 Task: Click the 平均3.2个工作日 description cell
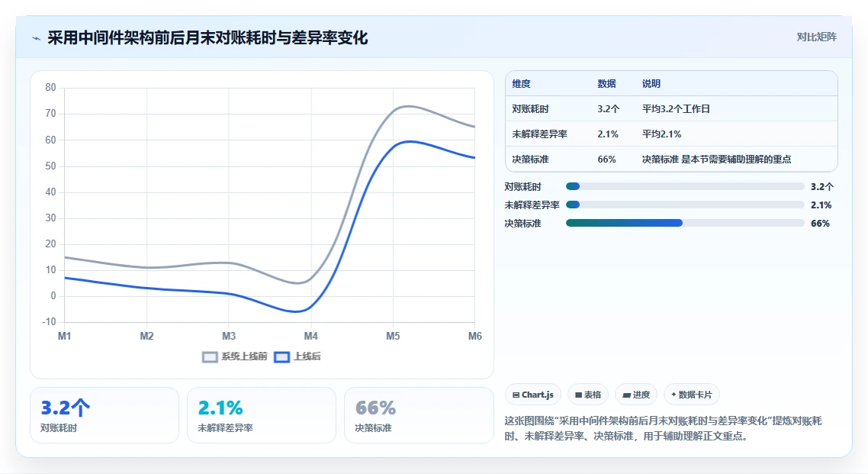click(676, 109)
